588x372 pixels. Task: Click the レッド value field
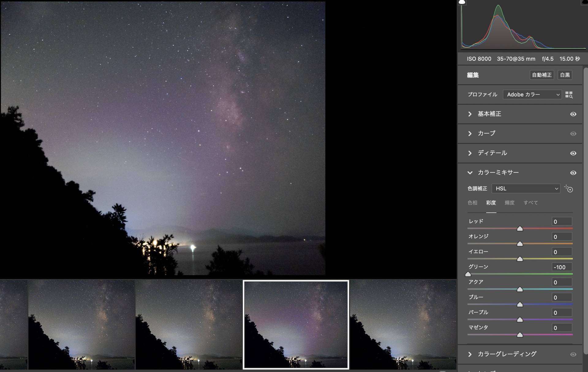click(x=562, y=222)
